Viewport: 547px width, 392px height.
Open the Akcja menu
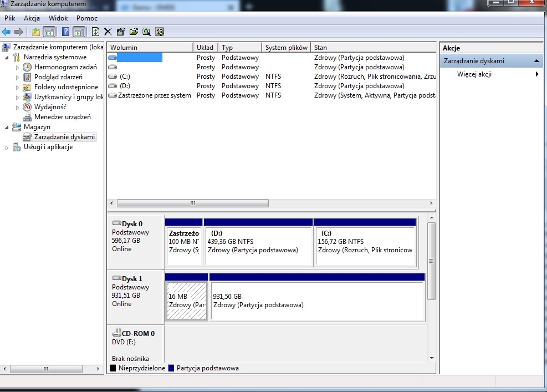[32, 18]
